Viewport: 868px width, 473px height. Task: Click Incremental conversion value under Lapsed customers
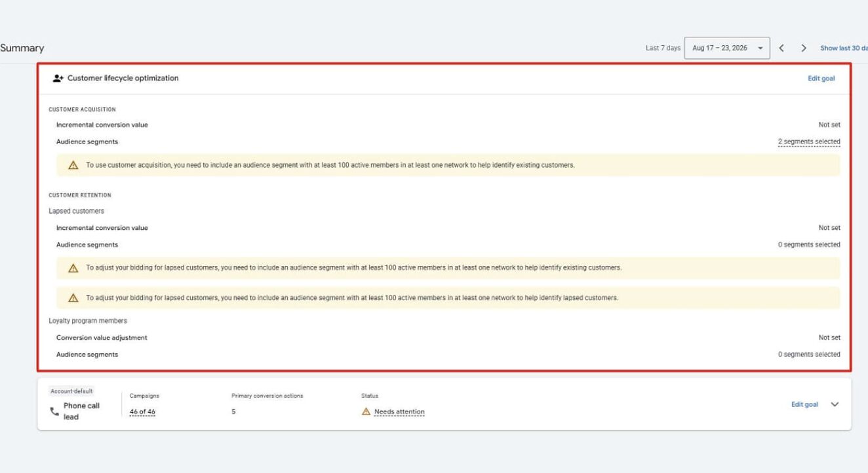(x=102, y=228)
